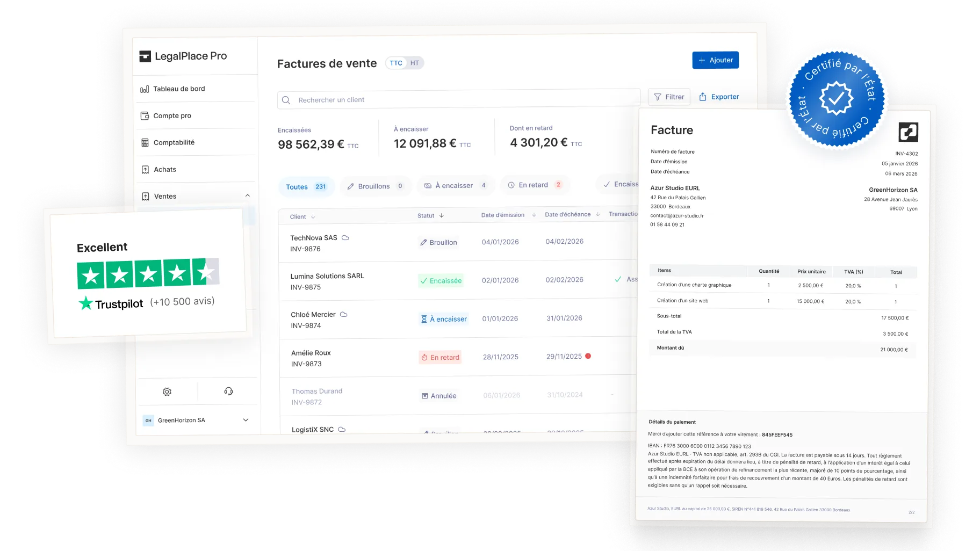Image resolution: width=980 pixels, height=551 pixels.
Task: Click the Ajouter button
Action: point(716,60)
